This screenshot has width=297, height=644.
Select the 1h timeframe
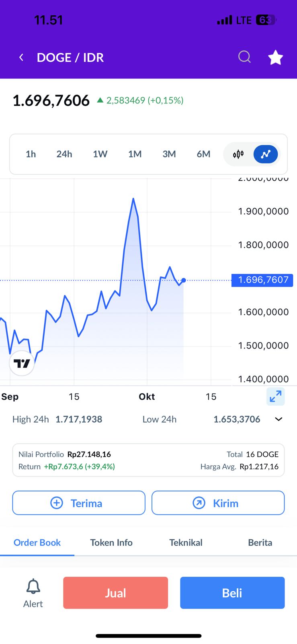tap(31, 154)
